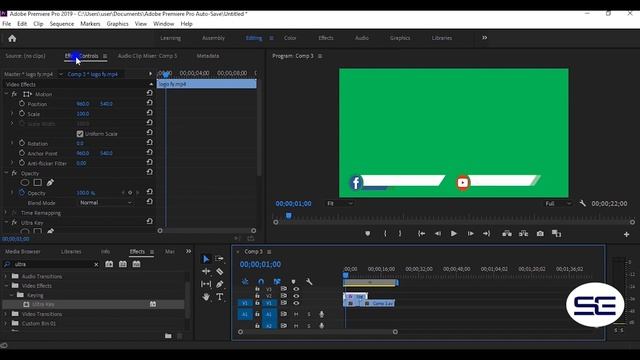640x360 pixels.
Task: Toggle V1 track lock
Action: (257, 303)
